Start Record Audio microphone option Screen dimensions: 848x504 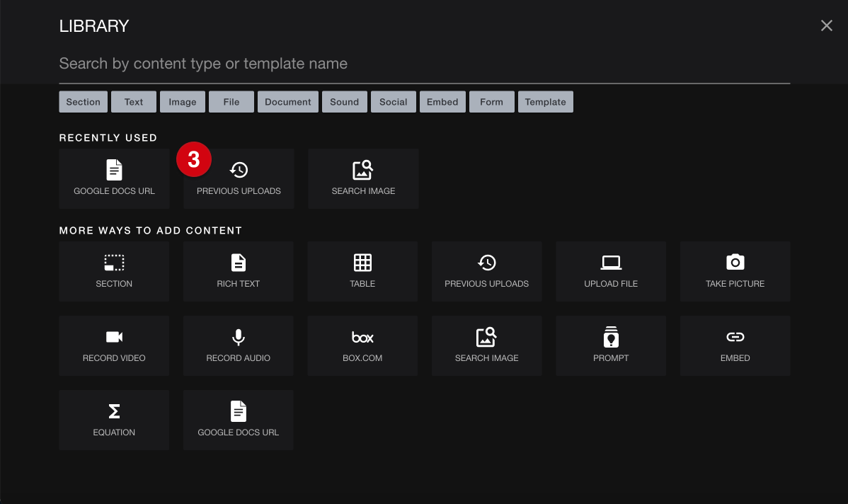coord(239,346)
